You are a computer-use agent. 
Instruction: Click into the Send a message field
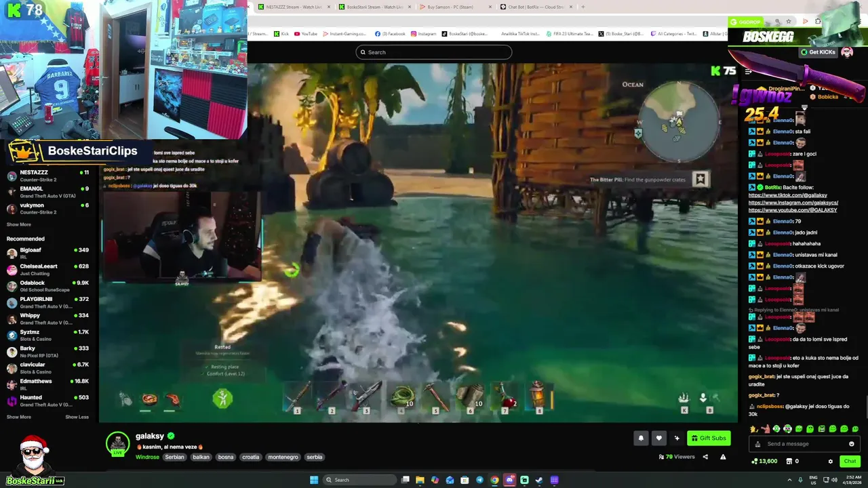804,444
